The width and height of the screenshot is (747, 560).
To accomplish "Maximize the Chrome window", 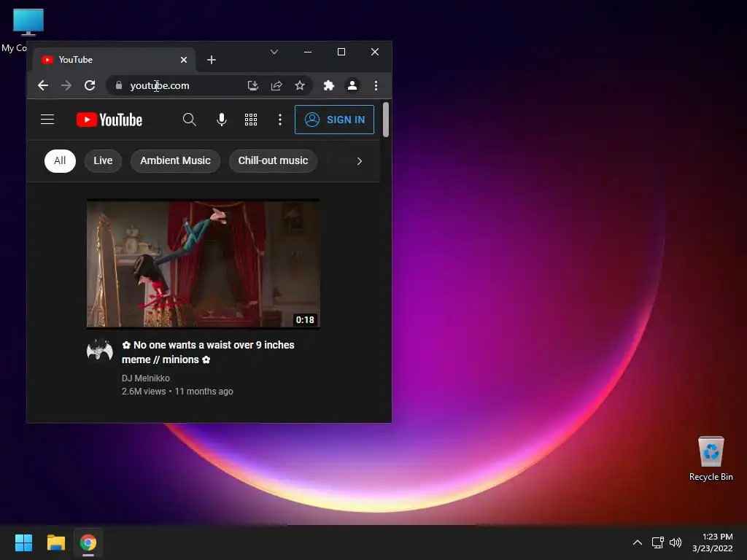I will pyautogui.click(x=341, y=52).
